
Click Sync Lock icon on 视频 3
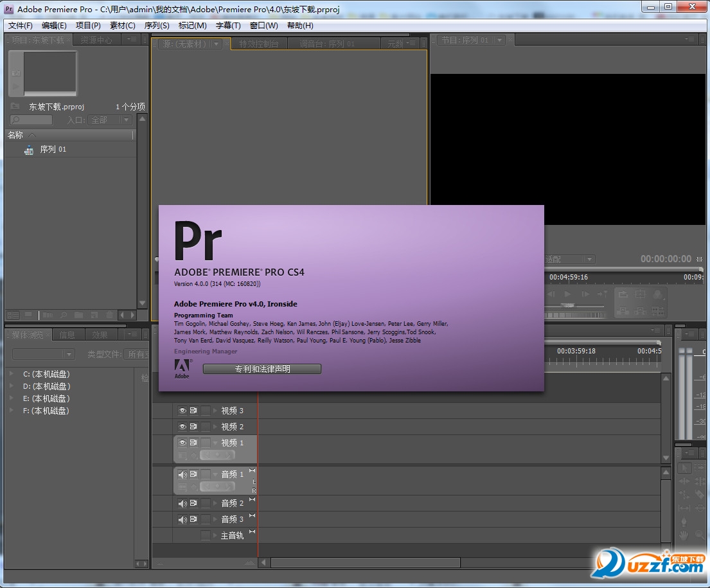[x=193, y=411]
